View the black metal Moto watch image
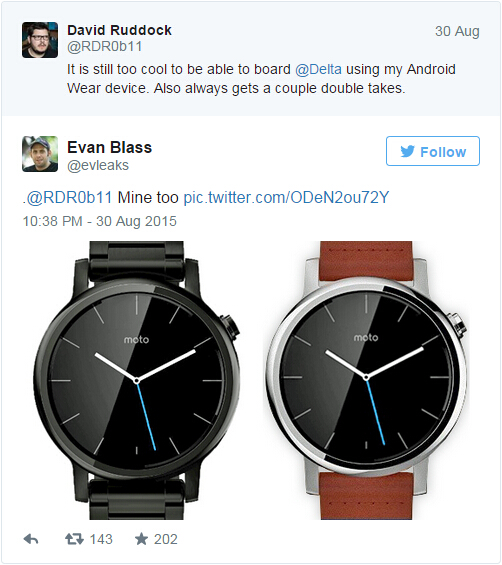502x565 pixels. click(x=137, y=381)
